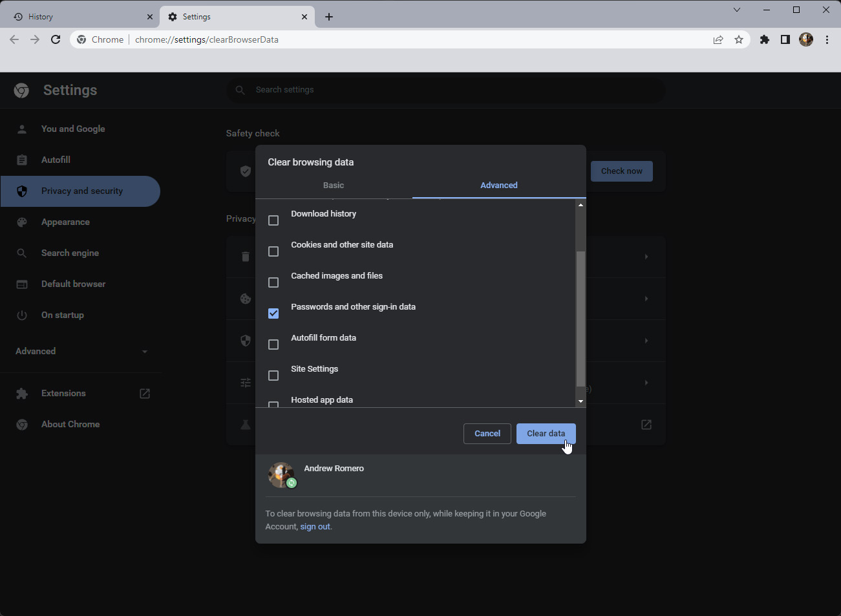Enable the Download history checkbox
The height and width of the screenshot is (616, 841).
coord(273,220)
